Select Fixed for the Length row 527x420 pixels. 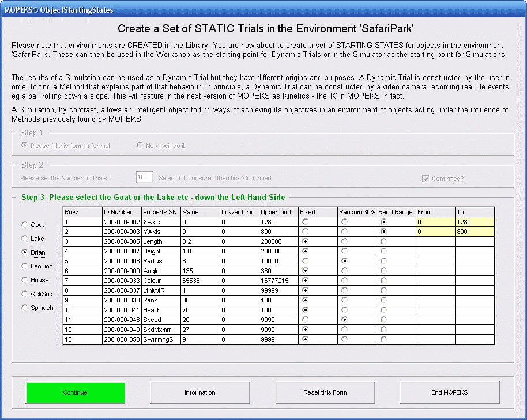click(305, 241)
